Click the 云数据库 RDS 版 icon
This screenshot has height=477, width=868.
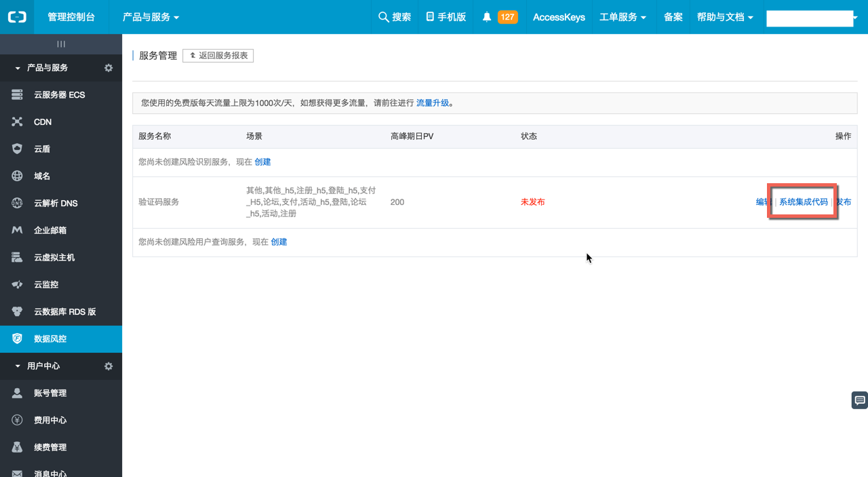(17, 311)
